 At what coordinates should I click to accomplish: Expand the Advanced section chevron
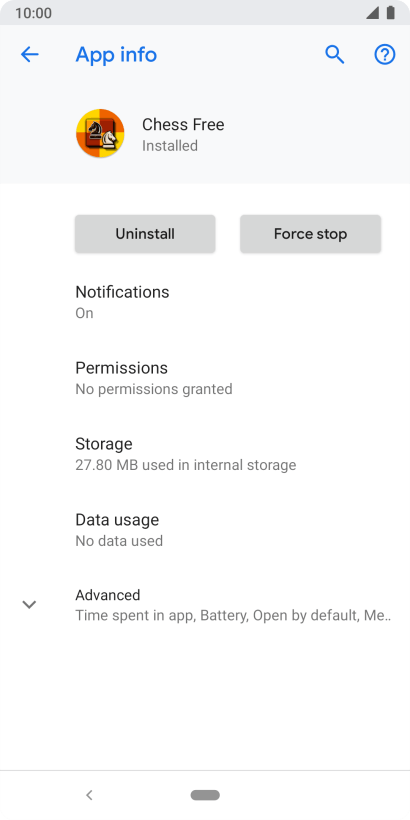coord(29,605)
